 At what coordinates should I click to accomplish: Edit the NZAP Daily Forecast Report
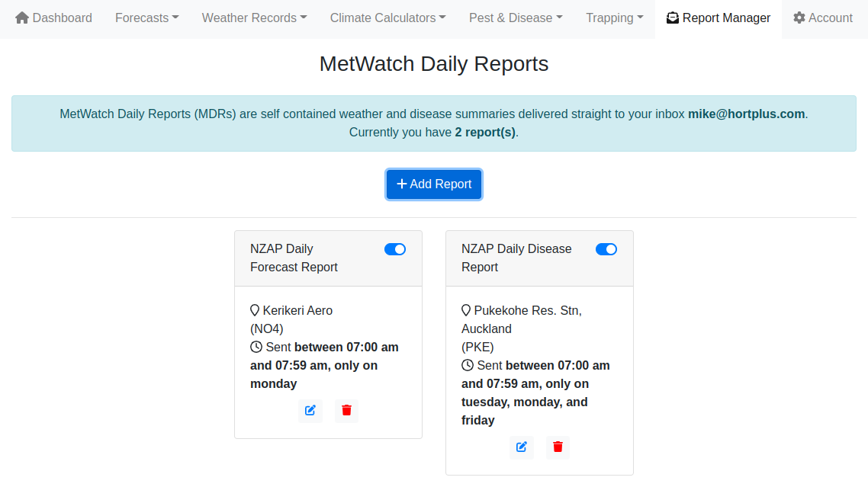coord(310,411)
